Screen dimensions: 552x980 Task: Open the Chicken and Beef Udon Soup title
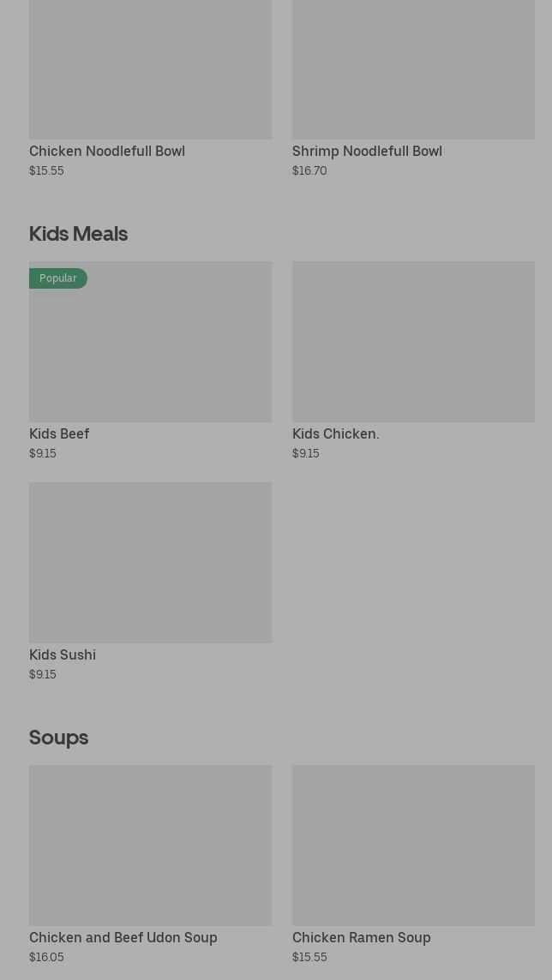123,937
